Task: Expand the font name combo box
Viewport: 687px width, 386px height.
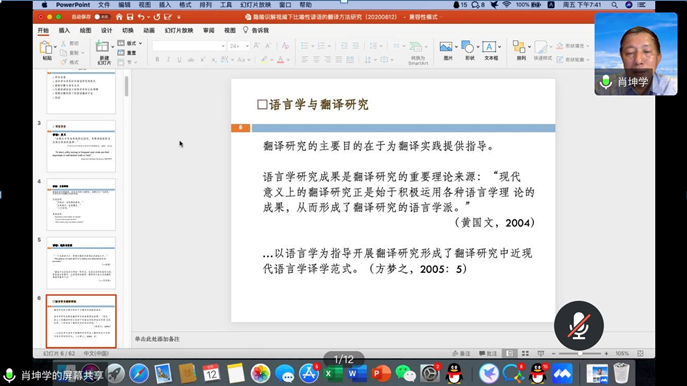Action: [x=189, y=46]
